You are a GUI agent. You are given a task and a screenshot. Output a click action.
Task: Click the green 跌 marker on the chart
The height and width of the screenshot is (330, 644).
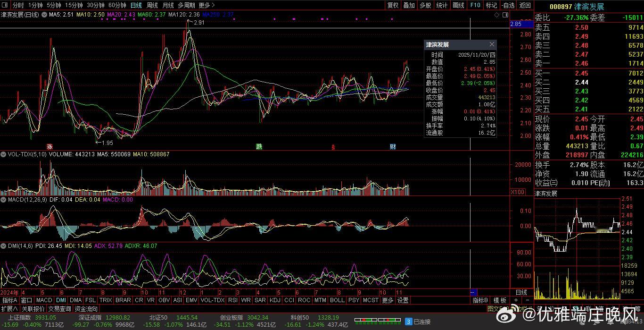coord(259,147)
